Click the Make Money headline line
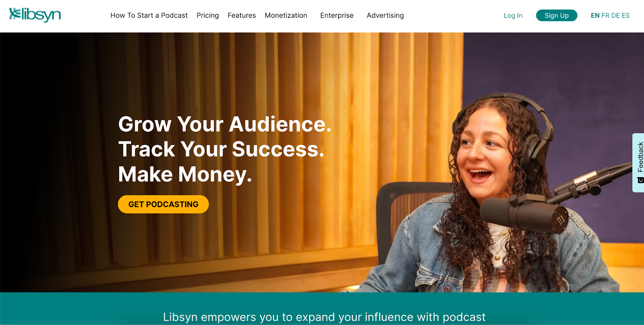The image size is (644, 325). pyautogui.click(x=185, y=175)
